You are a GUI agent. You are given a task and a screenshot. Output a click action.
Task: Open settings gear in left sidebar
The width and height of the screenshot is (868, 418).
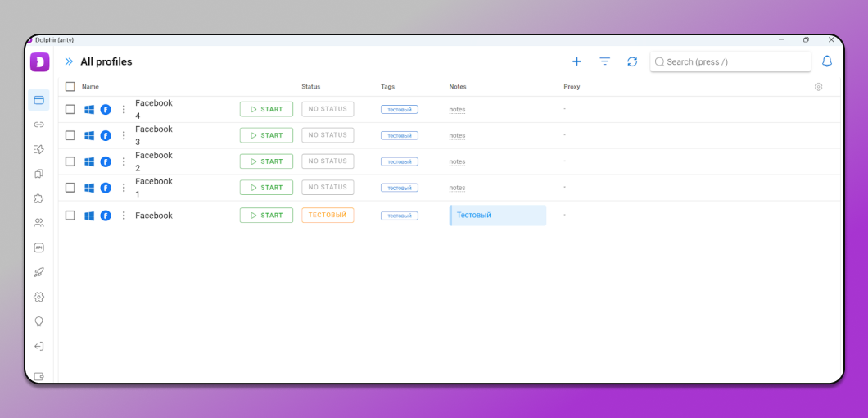point(38,297)
